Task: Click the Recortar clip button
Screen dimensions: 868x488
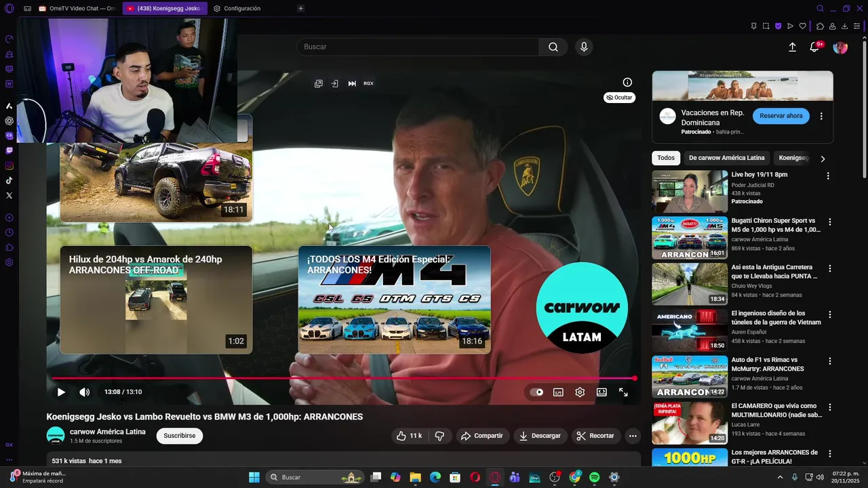Action: (595, 436)
